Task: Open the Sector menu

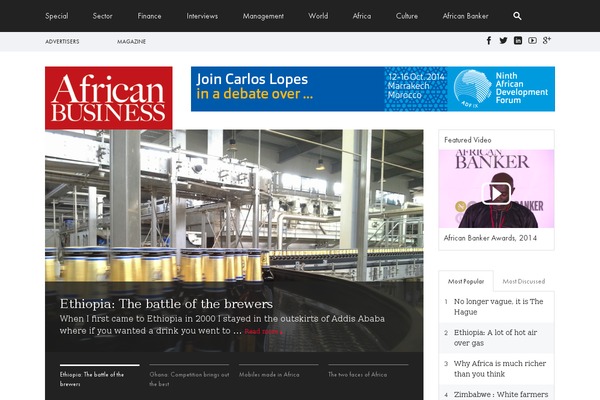Action: tap(102, 16)
